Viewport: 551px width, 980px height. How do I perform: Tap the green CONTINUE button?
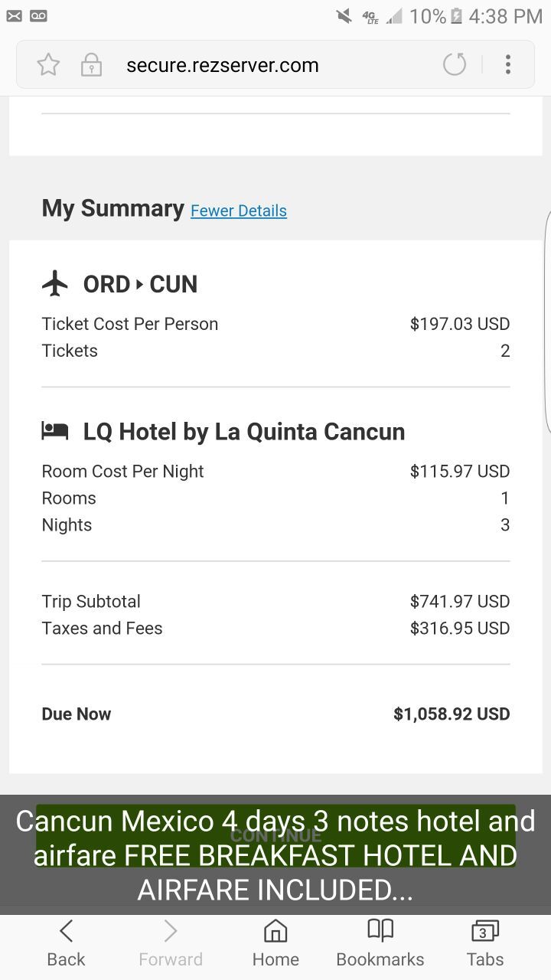275,835
